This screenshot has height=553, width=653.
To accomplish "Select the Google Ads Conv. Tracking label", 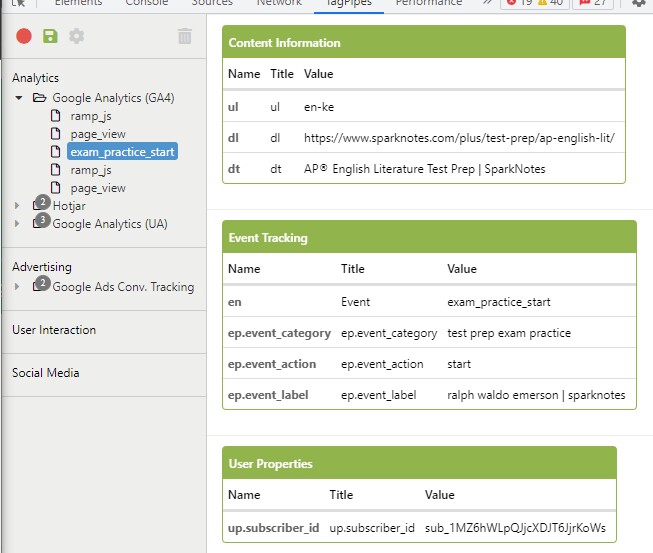I will click(123, 287).
